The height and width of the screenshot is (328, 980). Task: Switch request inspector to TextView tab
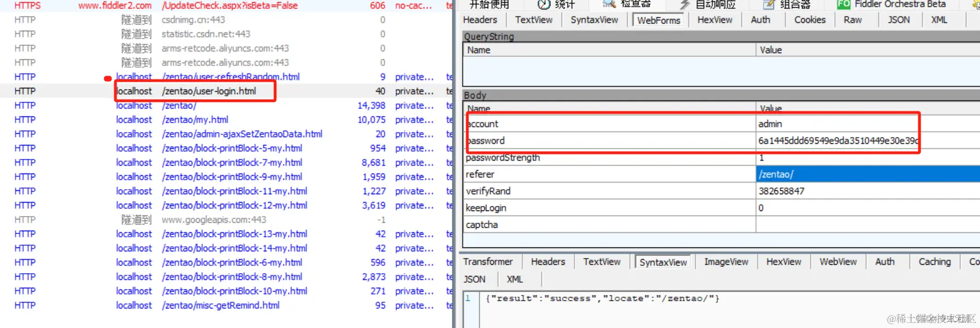pyautogui.click(x=534, y=20)
